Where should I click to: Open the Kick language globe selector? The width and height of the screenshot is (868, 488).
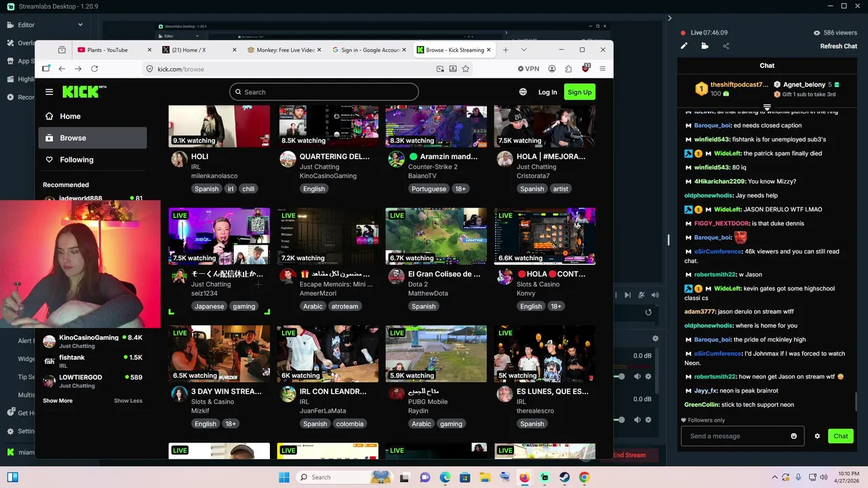click(x=523, y=92)
